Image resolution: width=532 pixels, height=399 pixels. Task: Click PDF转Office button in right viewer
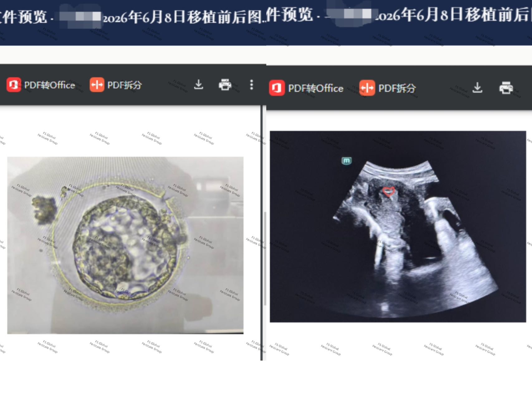pyautogui.click(x=306, y=88)
